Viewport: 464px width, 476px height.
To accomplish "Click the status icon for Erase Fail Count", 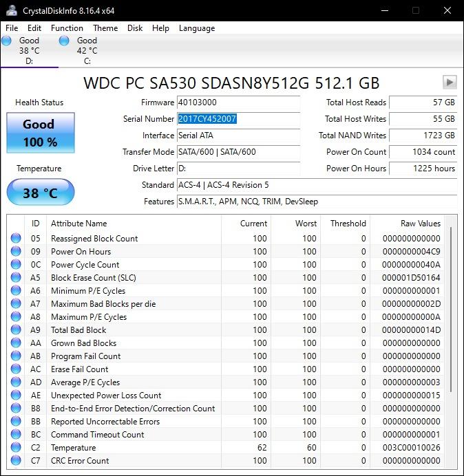I will click(16, 369).
